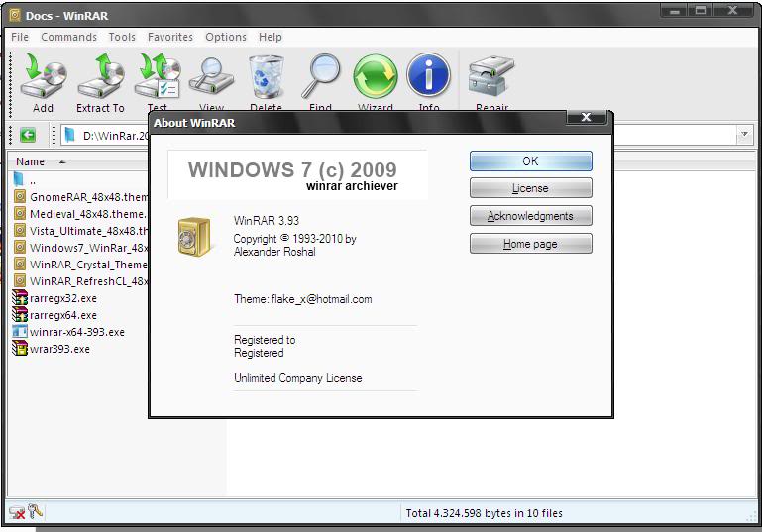Click the Add toolbar icon
Viewport: 762px width, 532px height.
(x=43, y=76)
